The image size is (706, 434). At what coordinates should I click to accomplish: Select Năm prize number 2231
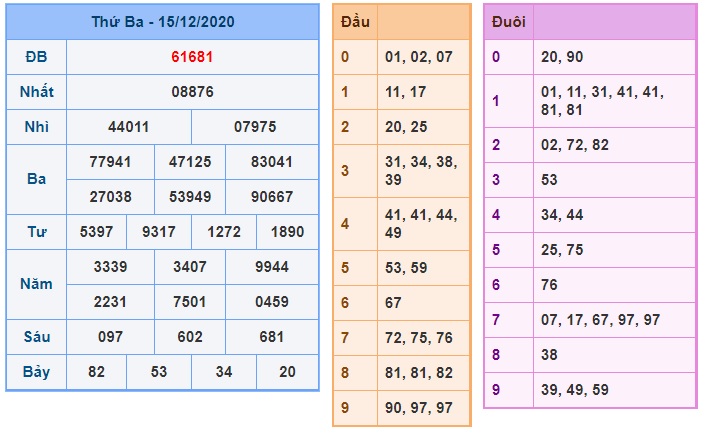(x=110, y=302)
